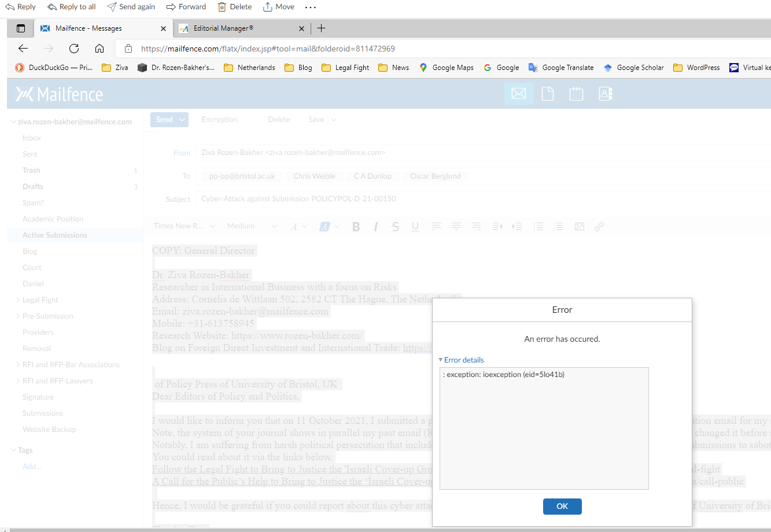Open the Netherlands bookmarks folder
771x532 pixels.
(249, 68)
